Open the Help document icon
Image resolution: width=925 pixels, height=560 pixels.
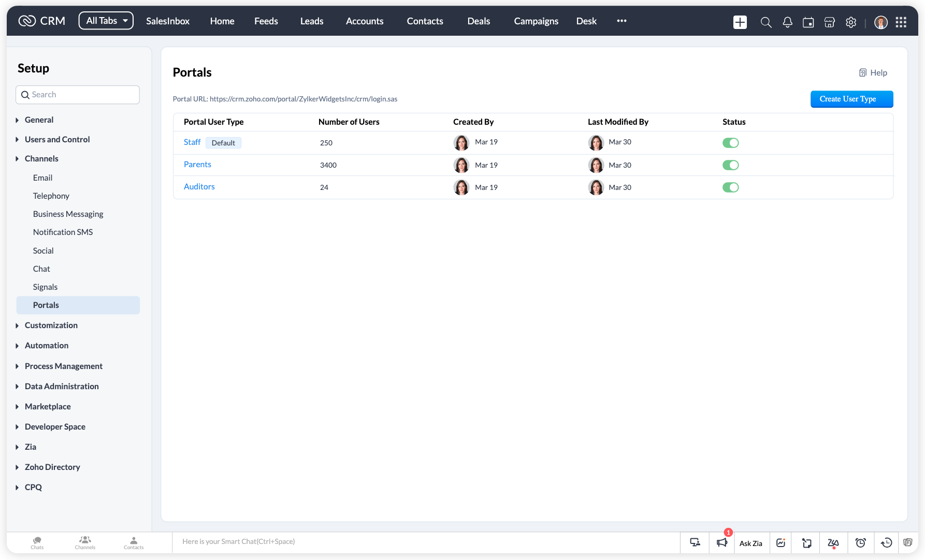point(863,72)
